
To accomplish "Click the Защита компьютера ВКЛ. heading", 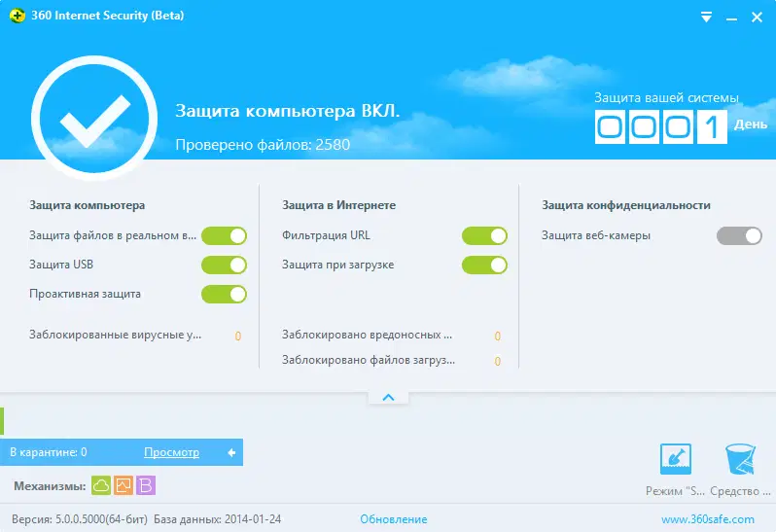I will click(x=288, y=111).
